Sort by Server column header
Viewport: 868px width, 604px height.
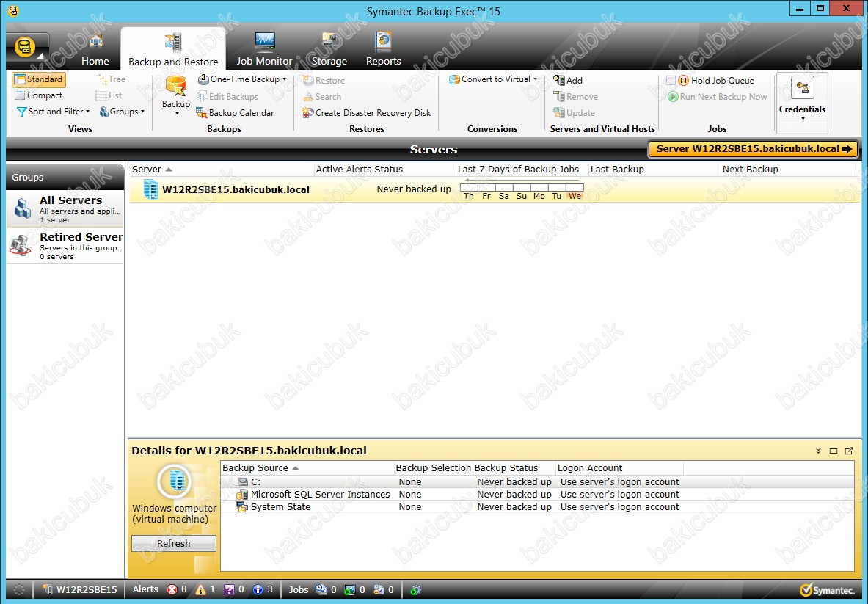222,169
